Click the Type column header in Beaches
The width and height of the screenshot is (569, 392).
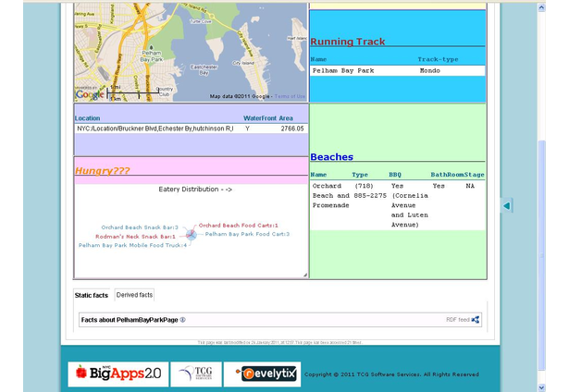point(360,175)
